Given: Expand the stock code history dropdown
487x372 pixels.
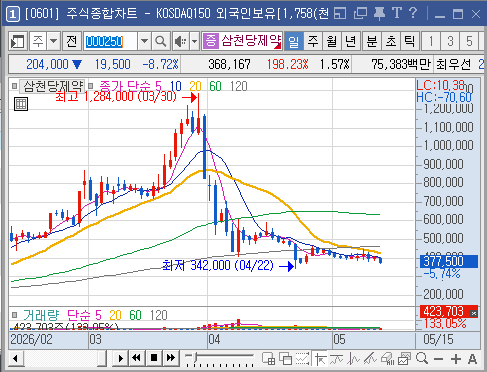Looking at the screenshot, I should click(144, 42).
